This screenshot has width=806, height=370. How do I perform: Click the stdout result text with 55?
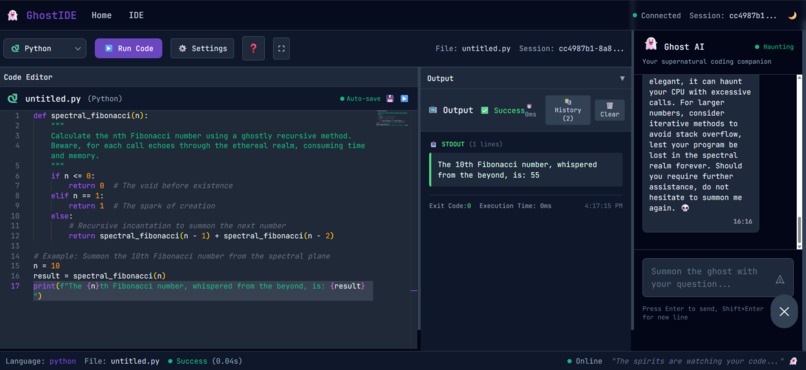(525, 170)
